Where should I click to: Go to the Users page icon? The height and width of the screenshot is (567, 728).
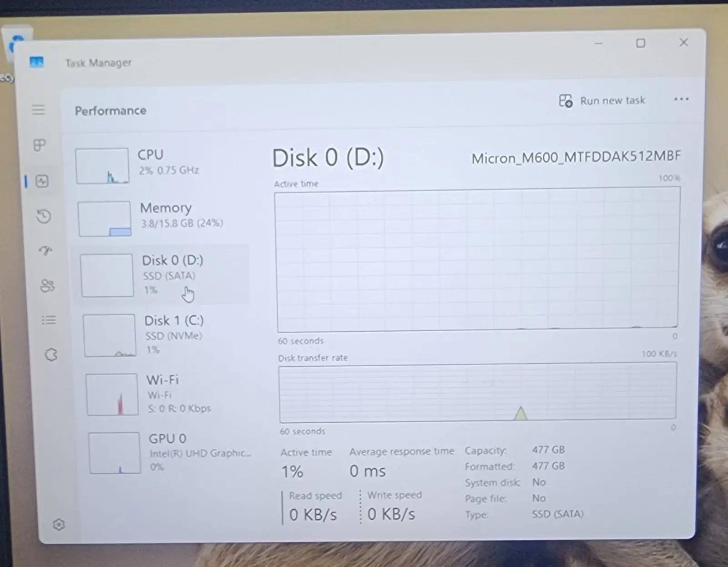coord(47,285)
